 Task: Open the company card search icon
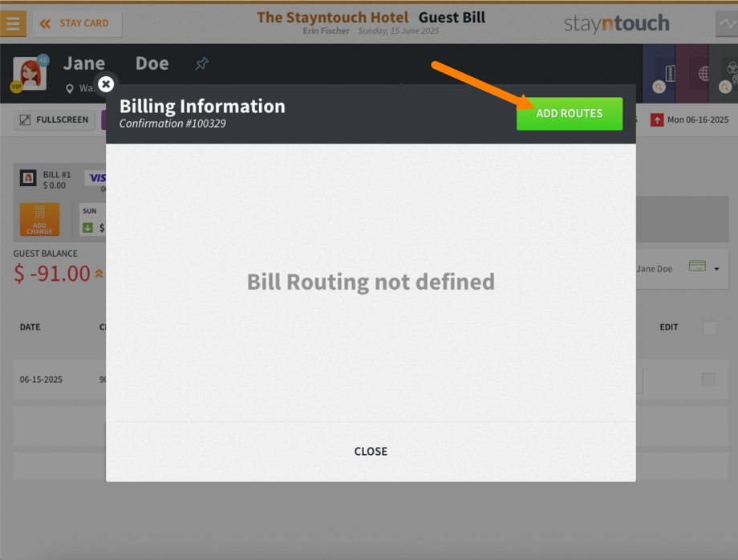[x=659, y=87]
